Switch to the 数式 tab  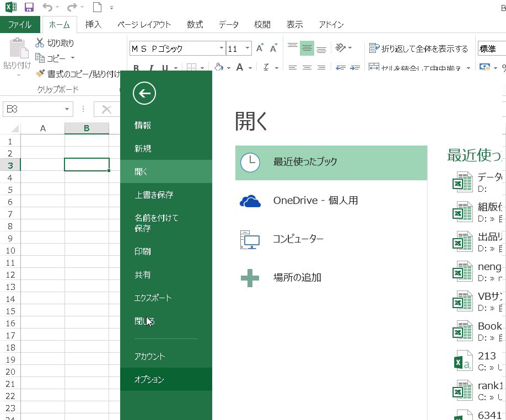click(x=195, y=24)
